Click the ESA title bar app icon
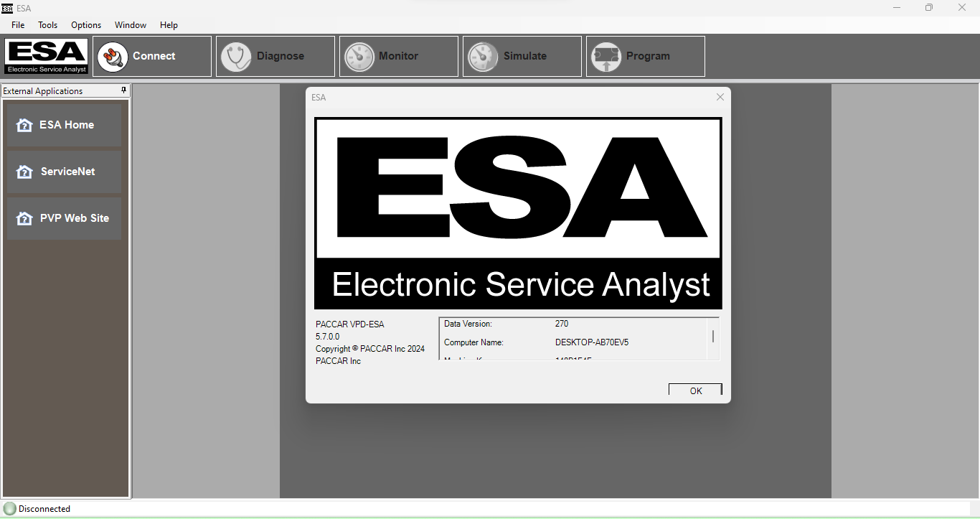Image resolution: width=980 pixels, height=519 pixels. click(7, 8)
